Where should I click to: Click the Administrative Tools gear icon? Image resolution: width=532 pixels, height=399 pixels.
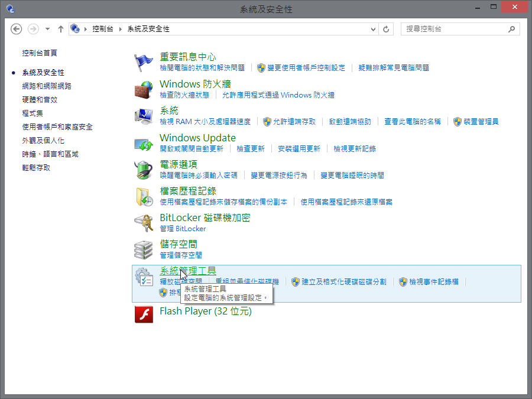[144, 277]
